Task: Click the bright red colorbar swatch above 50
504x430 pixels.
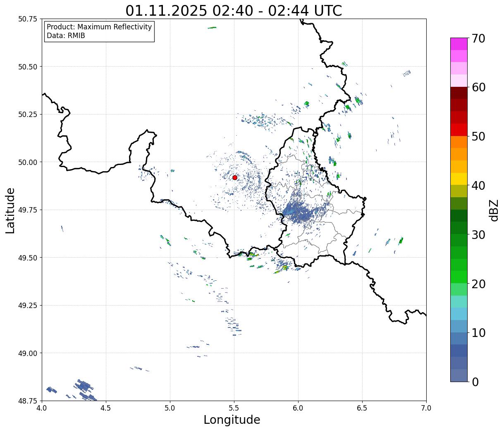Action: 459,130
